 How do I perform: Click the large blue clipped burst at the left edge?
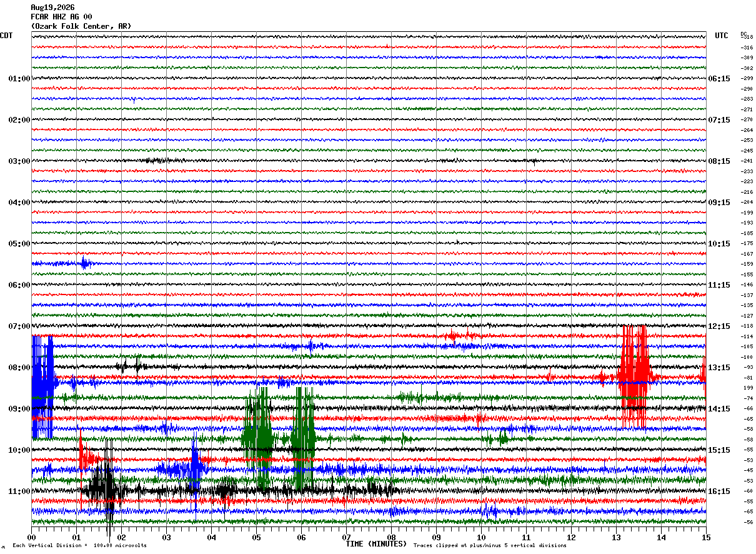coord(42,386)
